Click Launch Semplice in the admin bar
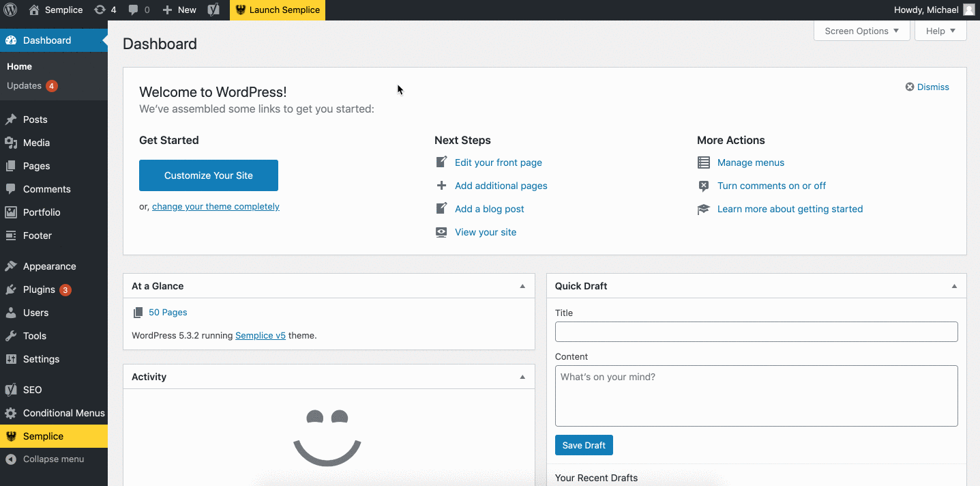 (278, 10)
